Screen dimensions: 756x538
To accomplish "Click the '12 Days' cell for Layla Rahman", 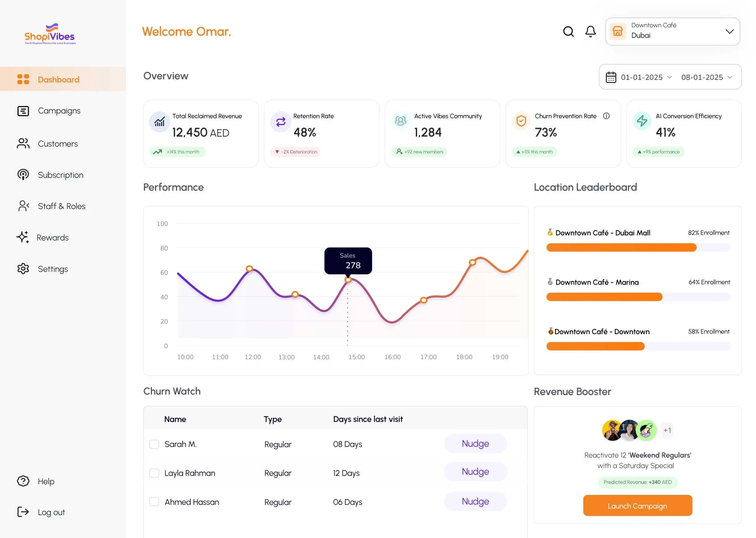I will coord(346,473).
